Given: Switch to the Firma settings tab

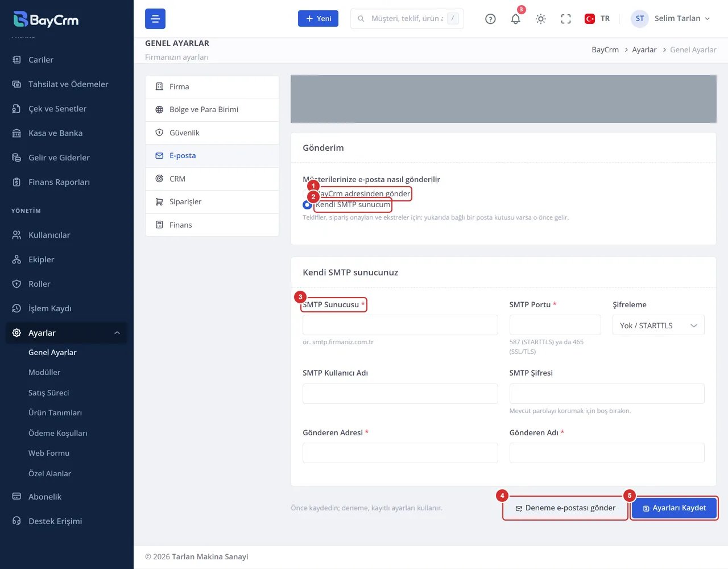Looking at the screenshot, I should click(x=212, y=86).
